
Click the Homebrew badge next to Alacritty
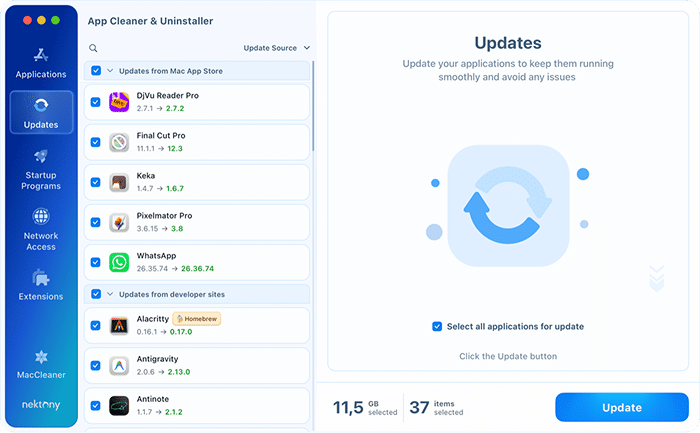click(196, 319)
